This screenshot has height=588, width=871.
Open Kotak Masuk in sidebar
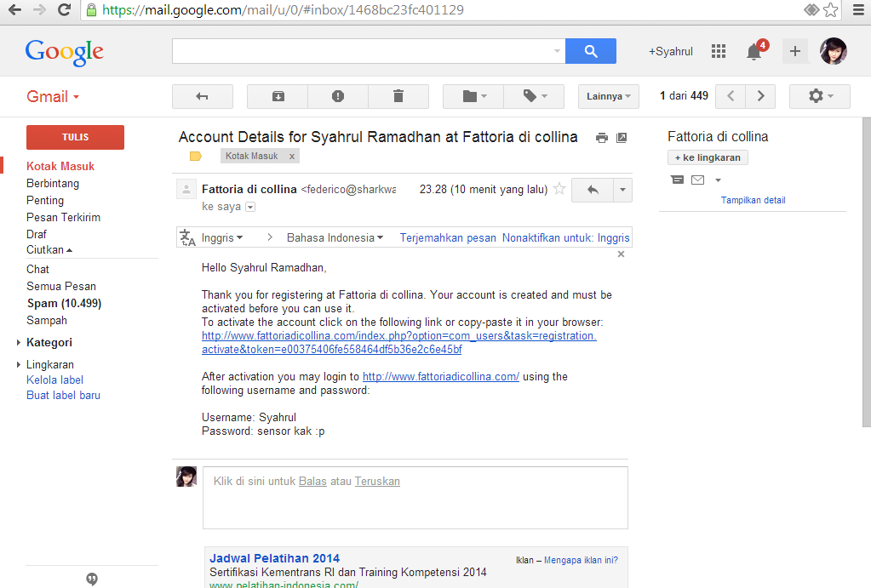60,167
